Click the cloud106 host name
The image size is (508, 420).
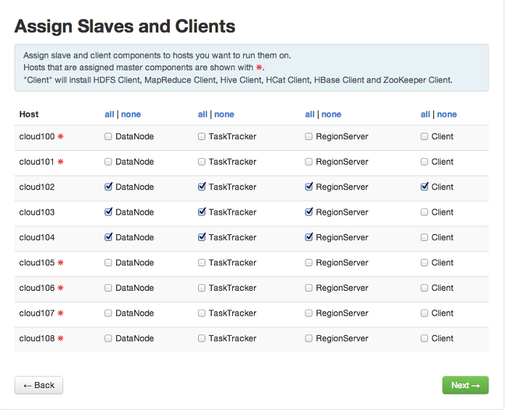(36, 288)
